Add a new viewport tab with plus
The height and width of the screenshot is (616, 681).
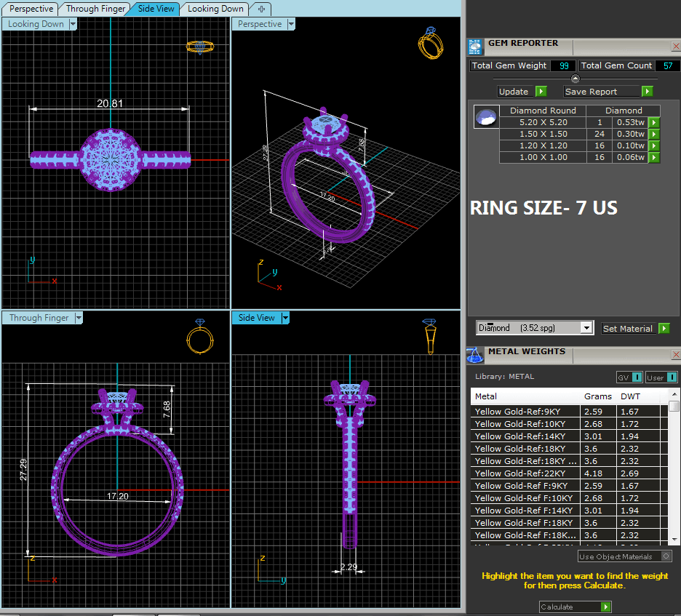(261, 9)
